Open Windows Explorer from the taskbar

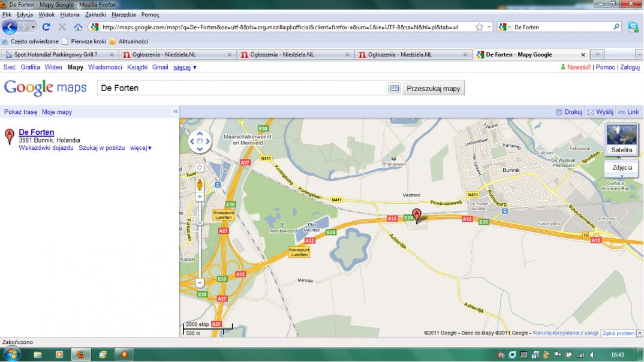coord(37,355)
